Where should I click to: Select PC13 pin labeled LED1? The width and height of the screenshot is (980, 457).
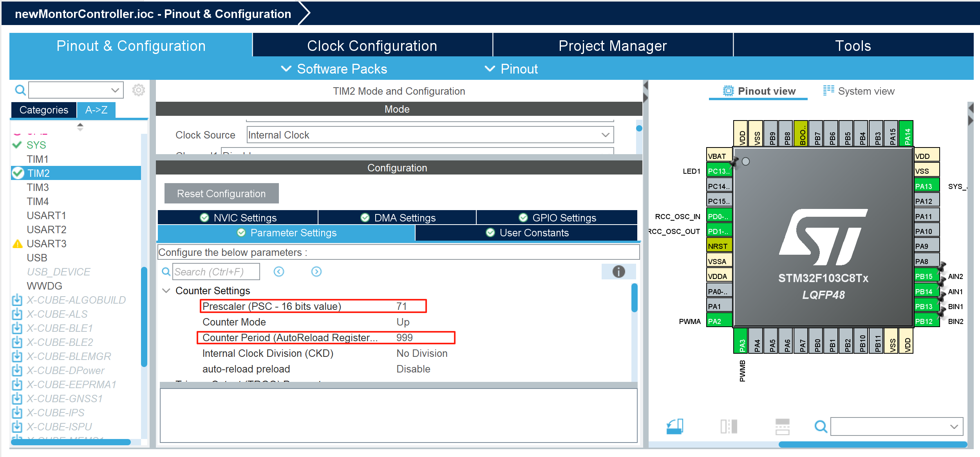point(719,171)
